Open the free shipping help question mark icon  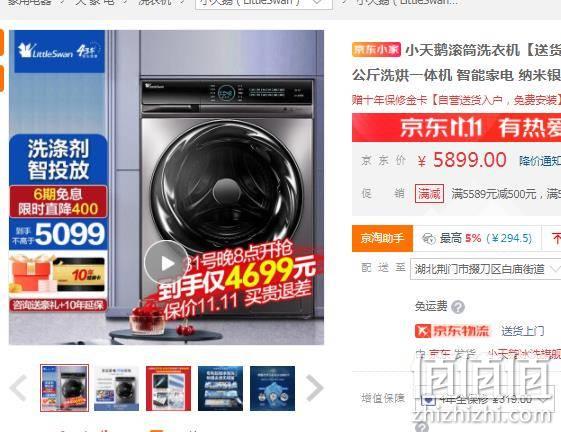[458, 307]
